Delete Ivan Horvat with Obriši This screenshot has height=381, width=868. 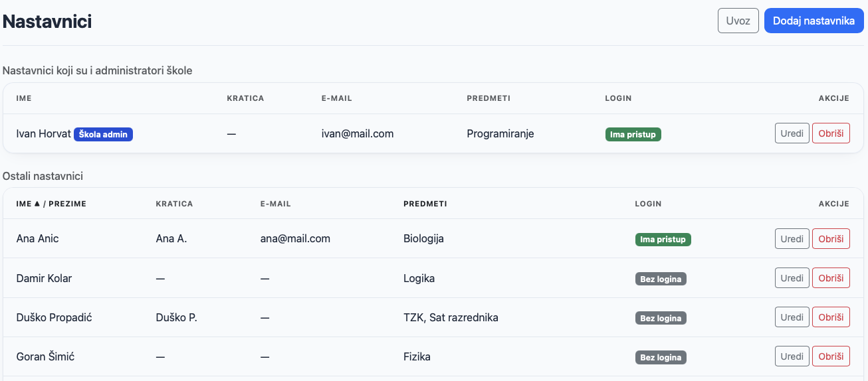(x=831, y=133)
